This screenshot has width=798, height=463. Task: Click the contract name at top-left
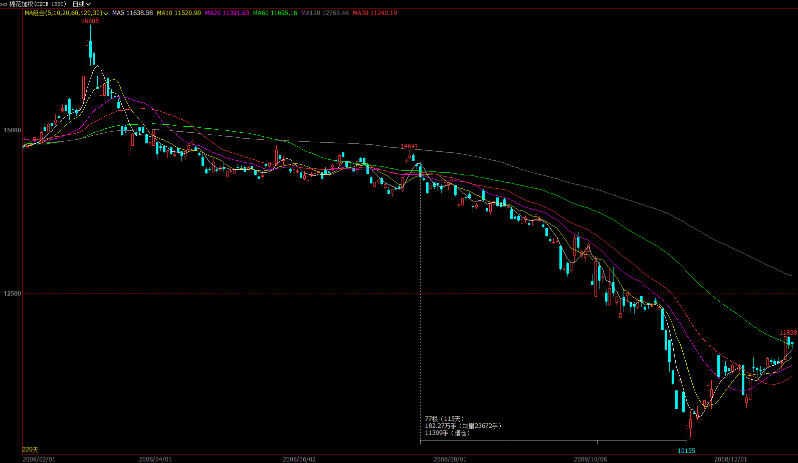37,4
